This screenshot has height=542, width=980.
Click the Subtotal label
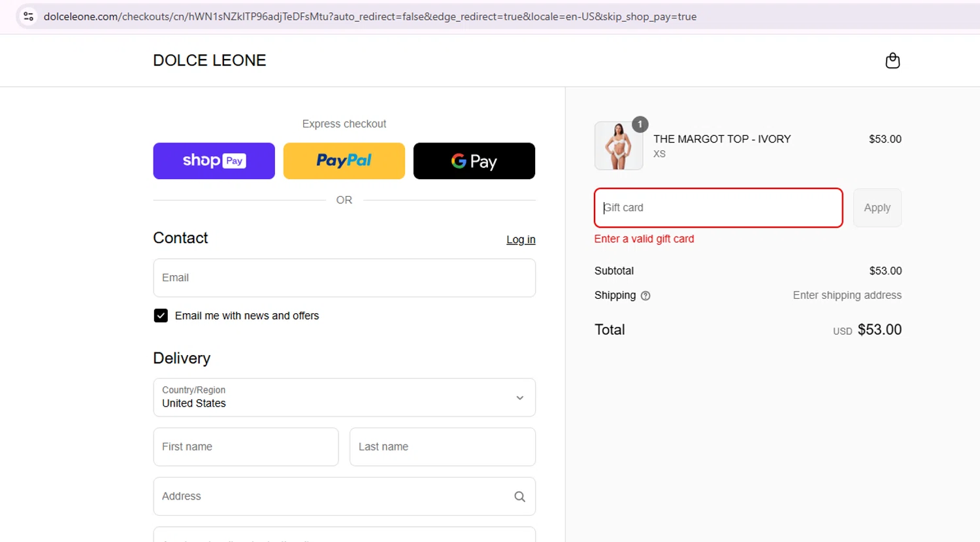coord(614,271)
